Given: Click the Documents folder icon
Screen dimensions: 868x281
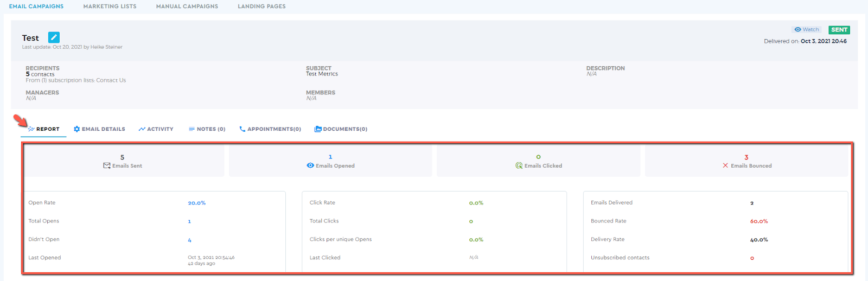Looking at the screenshot, I should 318,129.
